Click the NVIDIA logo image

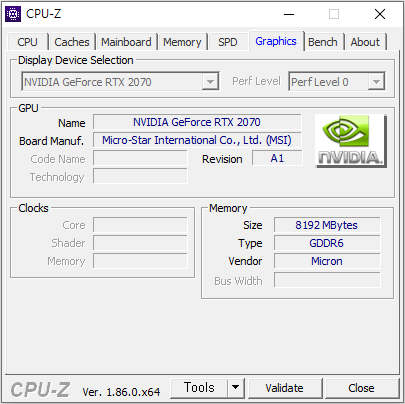tap(351, 141)
